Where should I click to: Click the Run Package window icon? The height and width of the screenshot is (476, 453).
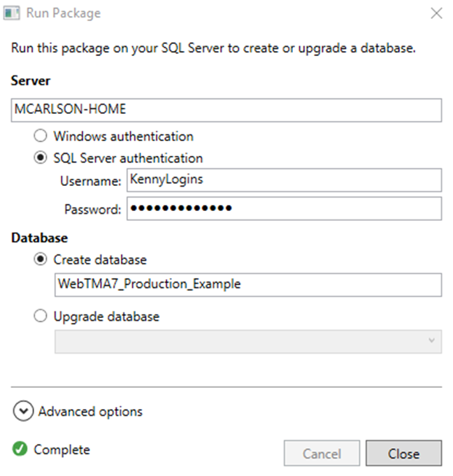(x=12, y=13)
